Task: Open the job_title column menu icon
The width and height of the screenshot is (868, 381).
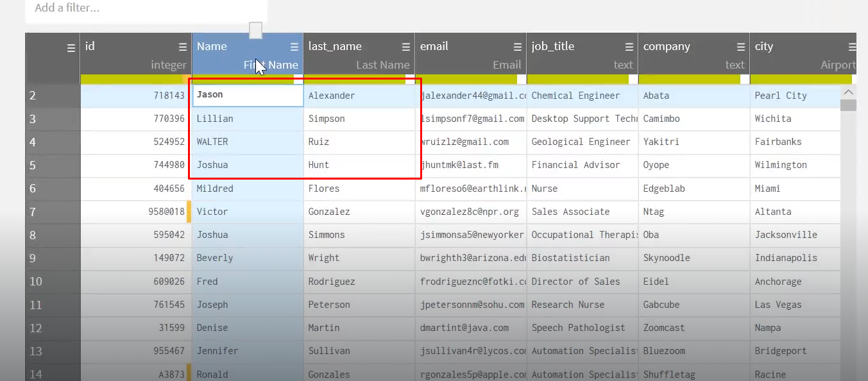Action: [629, 47]
